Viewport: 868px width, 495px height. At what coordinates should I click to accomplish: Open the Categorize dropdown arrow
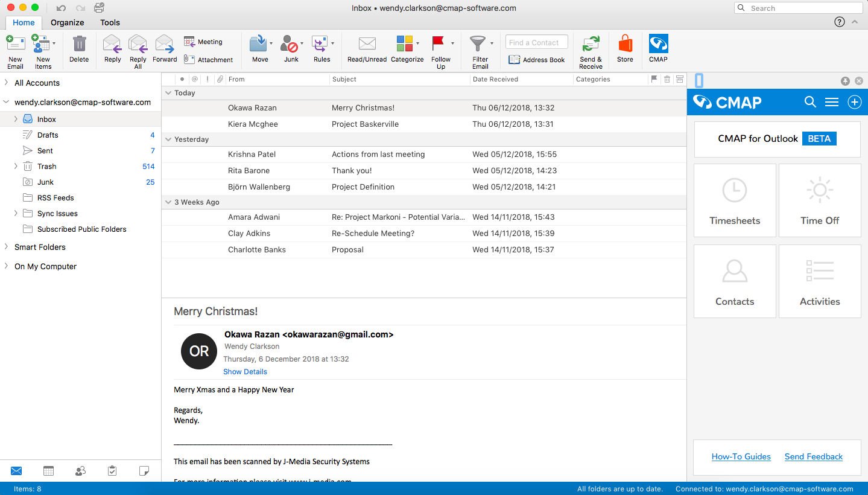click(x=417, y=43)
